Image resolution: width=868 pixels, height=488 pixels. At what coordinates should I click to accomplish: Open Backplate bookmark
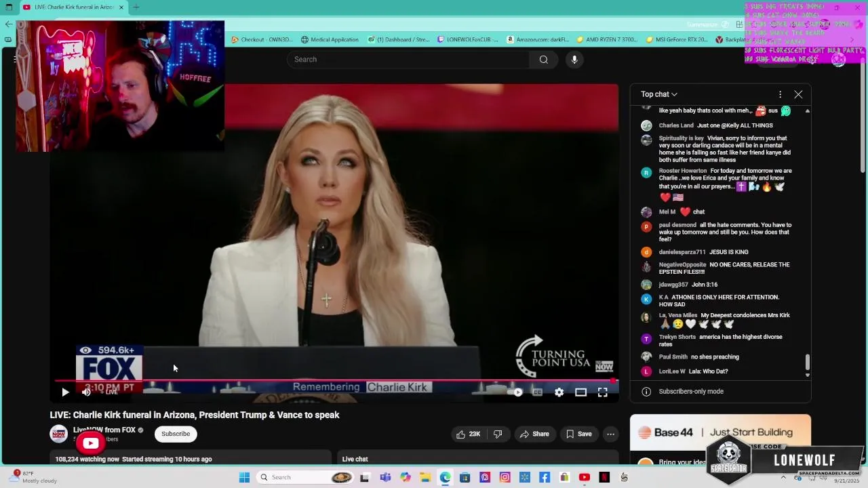point(731,39)
